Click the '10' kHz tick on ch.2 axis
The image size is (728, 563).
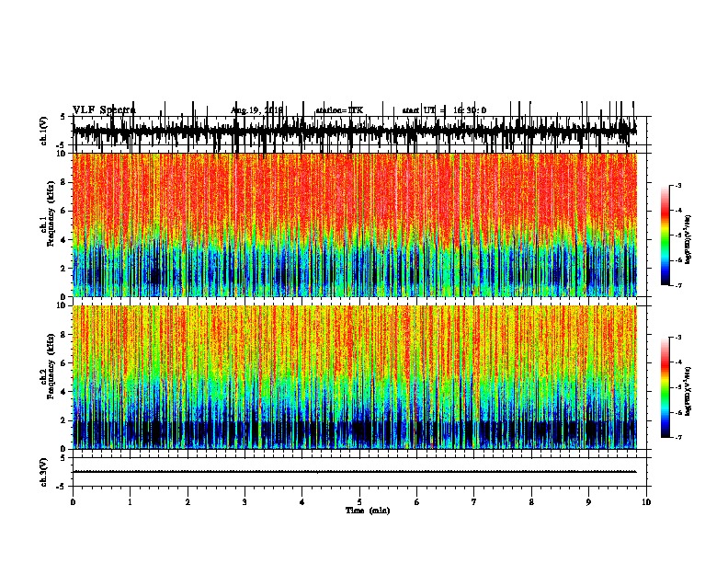pyautogui.click(x=63, y=305)
